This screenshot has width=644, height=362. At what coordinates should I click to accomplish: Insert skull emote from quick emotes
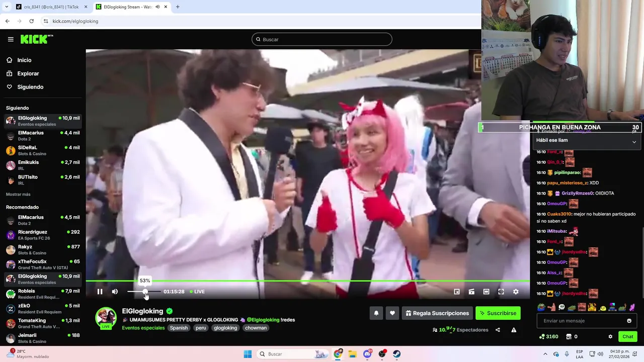(561, 307)
